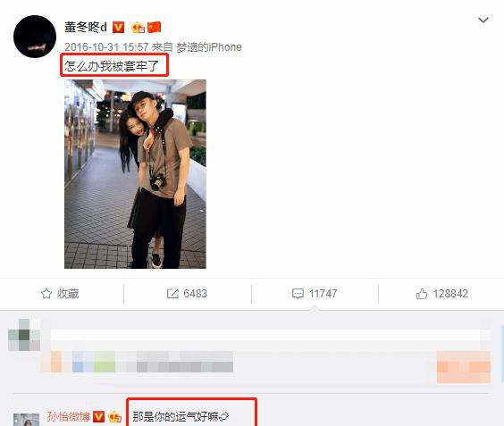Open the couple photo thumbnail
Image resolution: width=504 pixels, height=426 pixels.
[135, 174]
